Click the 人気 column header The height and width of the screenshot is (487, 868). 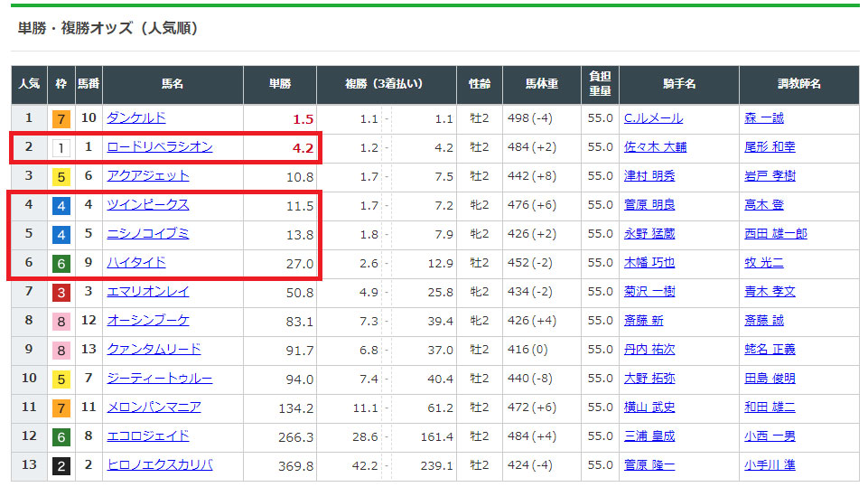coord(29,84)
